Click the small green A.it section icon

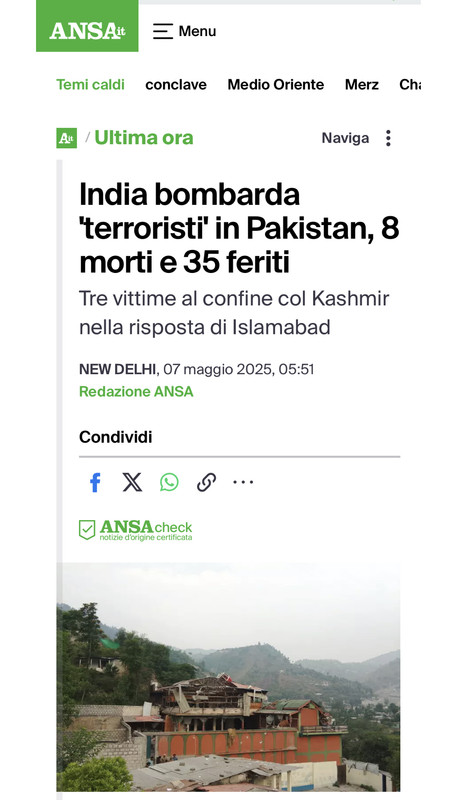(x=66, y=138)
